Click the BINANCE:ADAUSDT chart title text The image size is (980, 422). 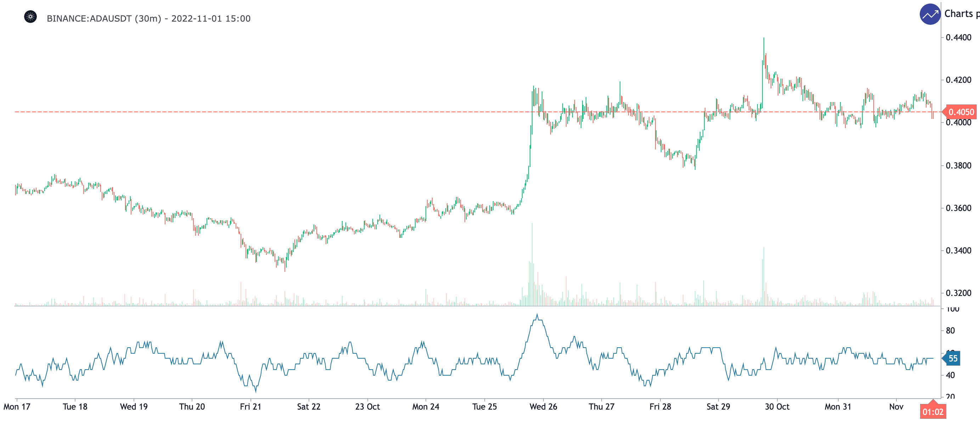pos(148,19)
